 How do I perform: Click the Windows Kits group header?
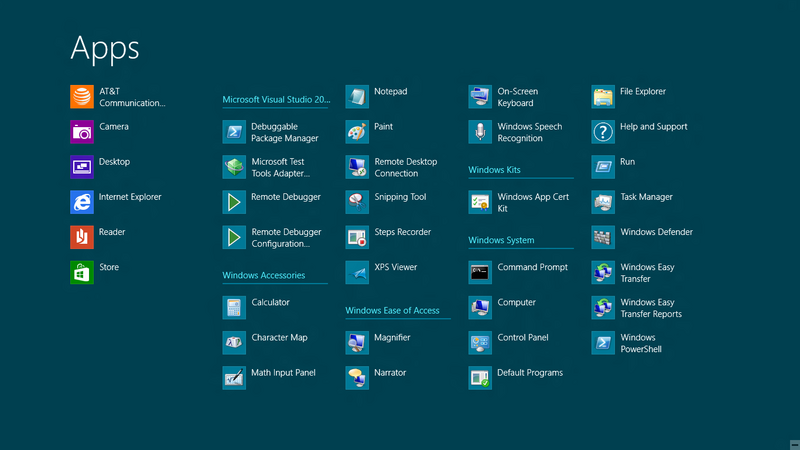(x=494, y=170)
